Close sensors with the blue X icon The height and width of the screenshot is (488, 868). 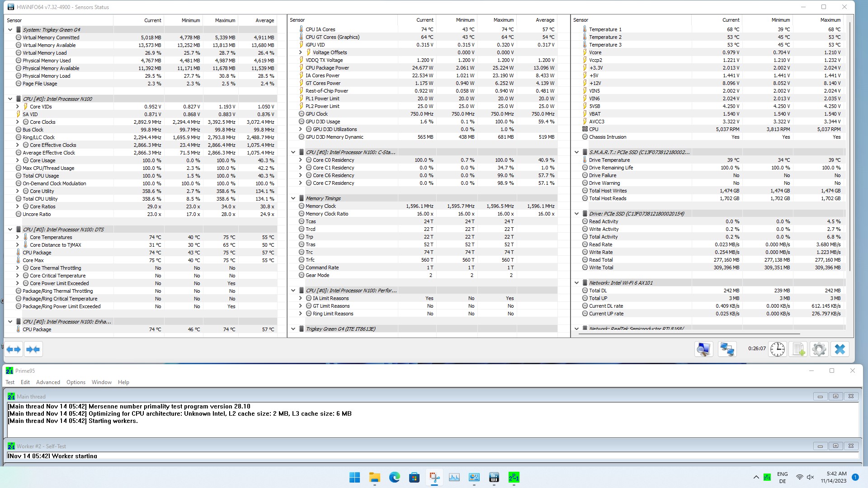coord(840,349)
